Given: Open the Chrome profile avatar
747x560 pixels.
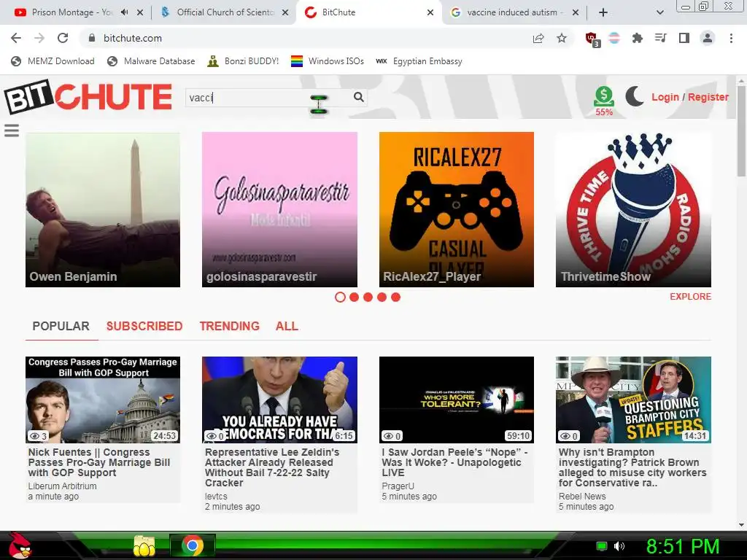Looking at the screenshot, I should 708,38.
